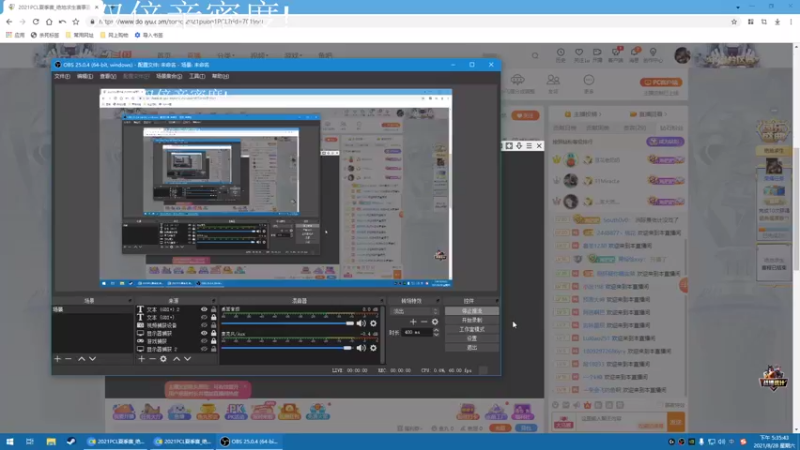The width and height of the screenshot is (800, 450).
Task: Pop out the Controls dock panel
Action: tap(496, 301)
